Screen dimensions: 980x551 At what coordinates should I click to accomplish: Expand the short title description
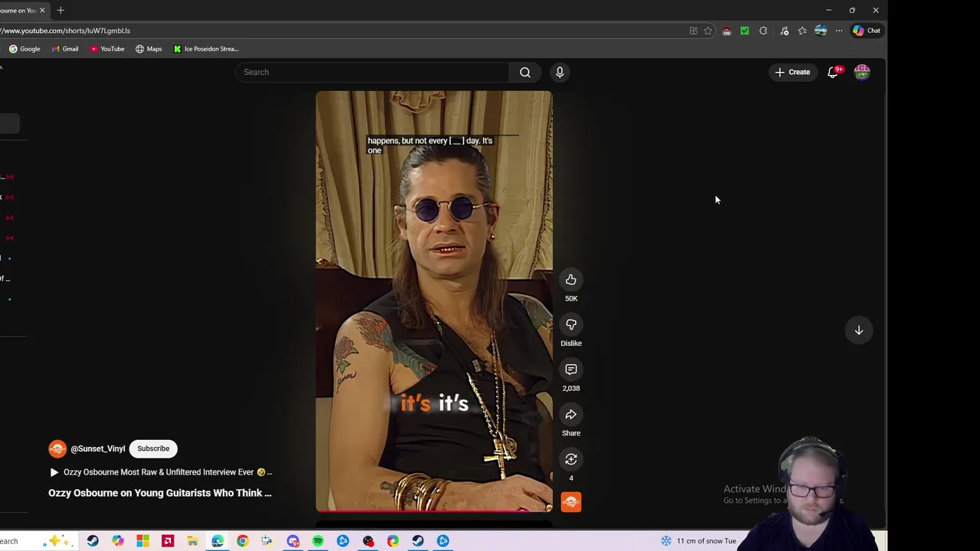tap(160, 493)
